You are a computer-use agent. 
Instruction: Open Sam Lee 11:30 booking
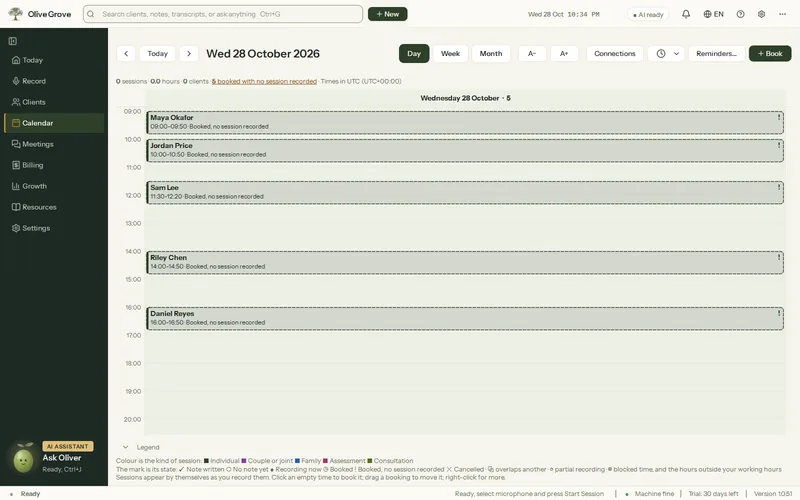[465, 192]
